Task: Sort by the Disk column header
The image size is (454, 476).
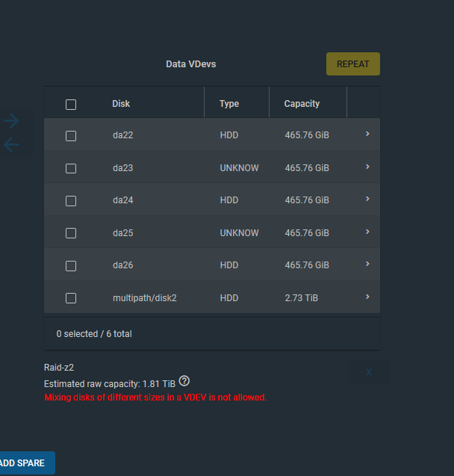Action: 121,104
